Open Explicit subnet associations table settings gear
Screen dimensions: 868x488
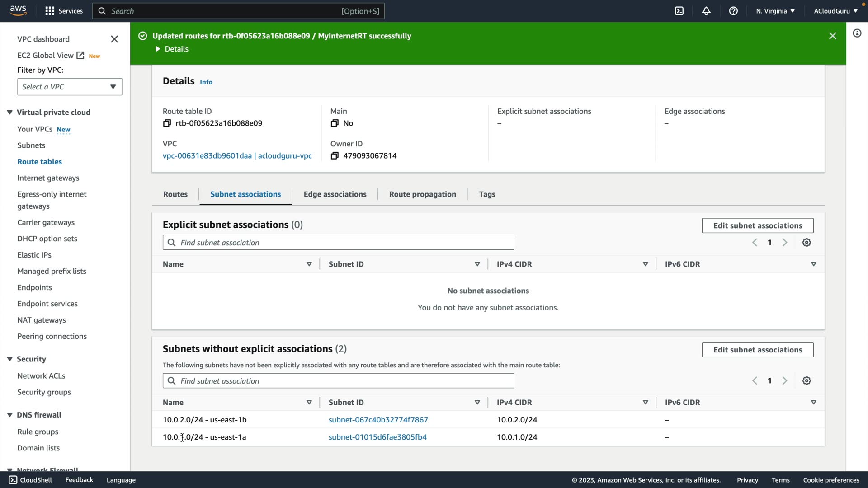coord(807,243)
